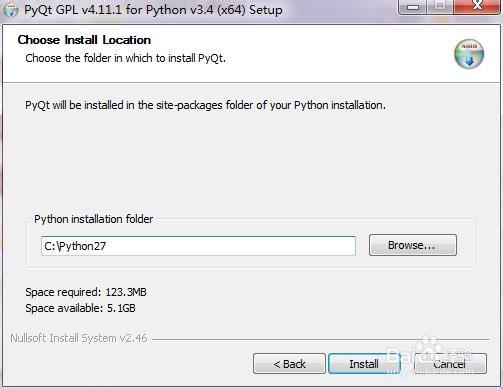Click the Python installation folder group label
This screenshot has height=389, width=503.
[x=94, y=219]
